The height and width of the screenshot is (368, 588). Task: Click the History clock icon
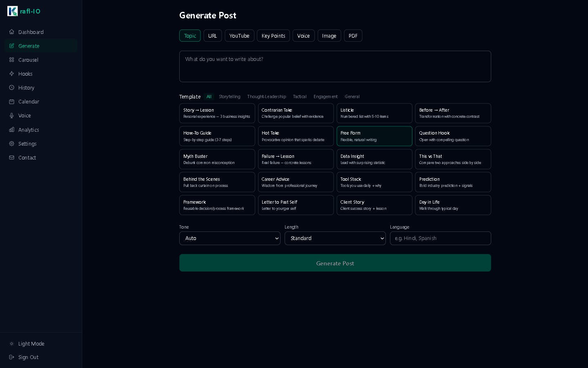coord(11,88)
